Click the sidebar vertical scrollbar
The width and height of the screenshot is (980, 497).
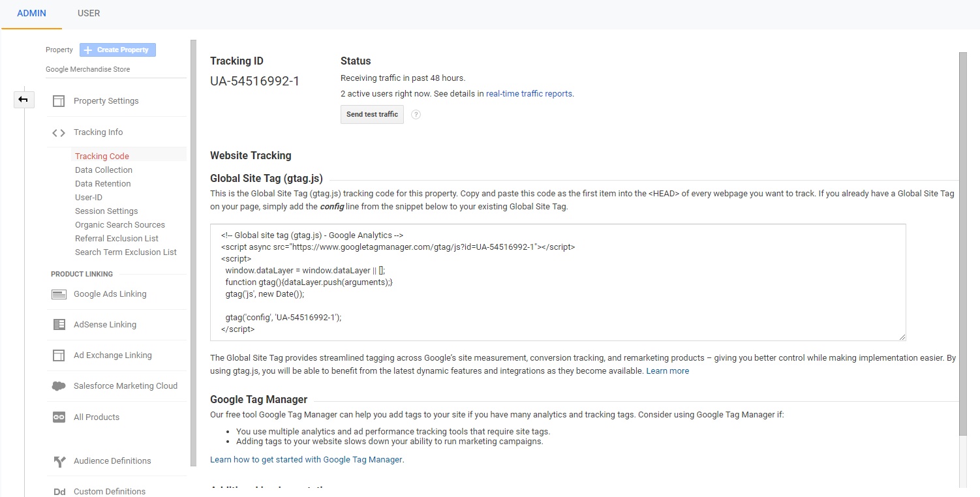click(193, 253)
